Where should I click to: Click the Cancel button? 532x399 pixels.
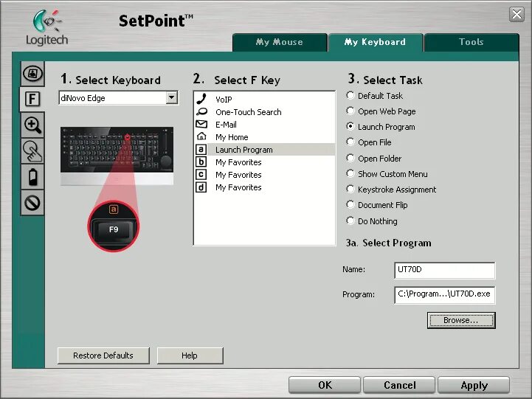(399, 385)
